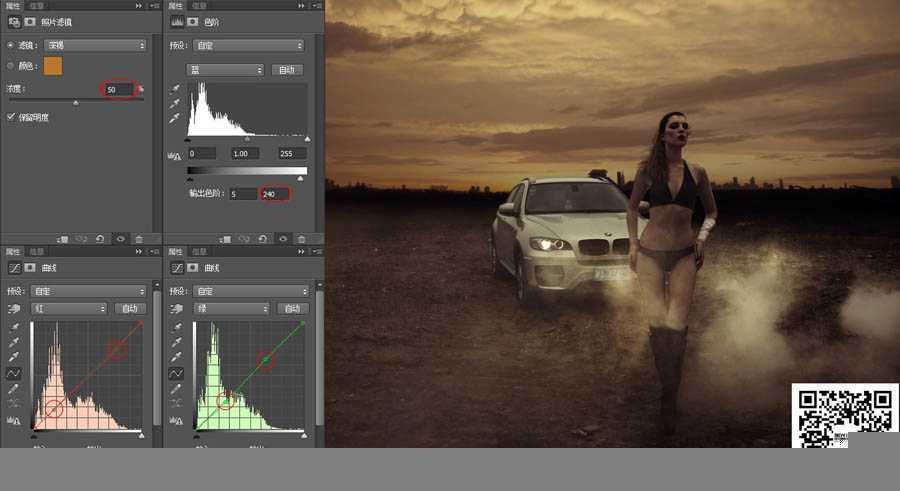900x491 pixels.
Task: Open the 绿 channel dropdown in Curves
Action: pos(232,308)
